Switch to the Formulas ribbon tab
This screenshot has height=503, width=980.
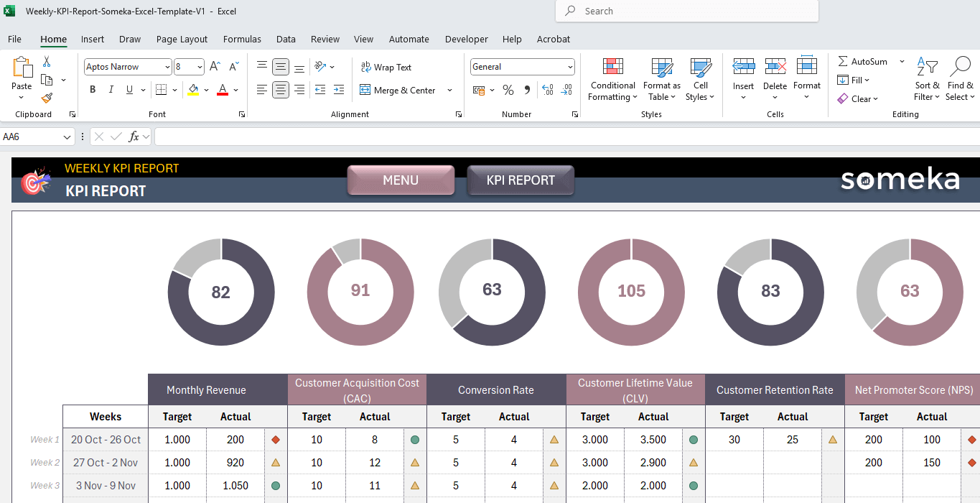[x=242, y=40]
